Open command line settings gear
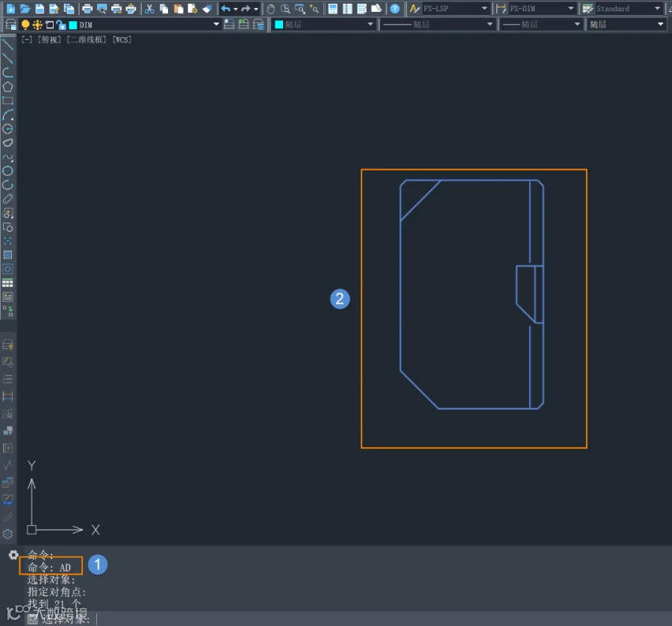 tap(13, 555)
